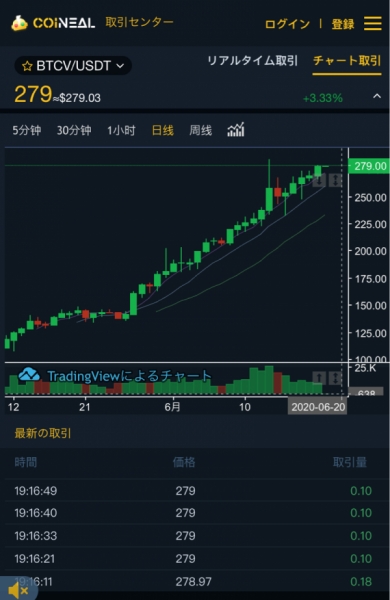The height and width of the screenshot is (600, 390).
Task: Click the 279.00 price label
Action: point(369,166)
